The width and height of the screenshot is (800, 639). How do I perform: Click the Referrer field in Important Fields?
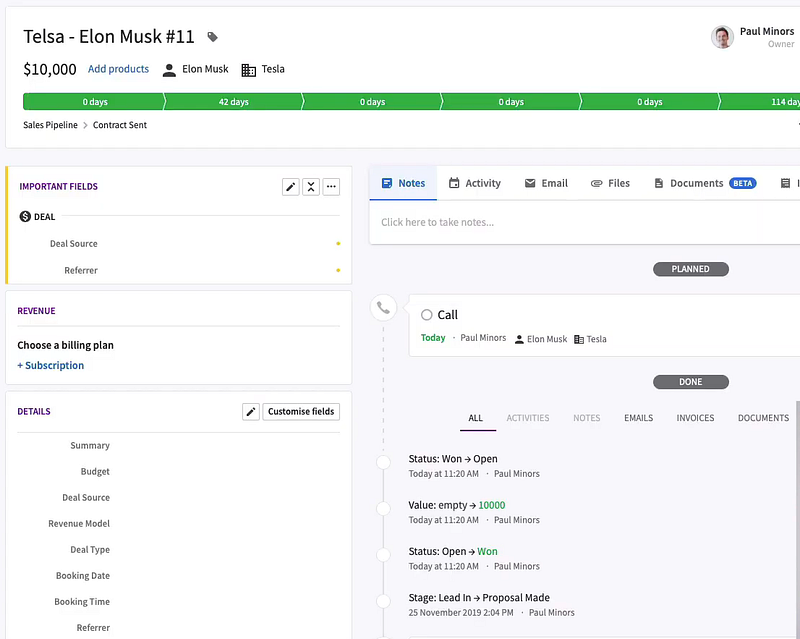(x=179, y=270)
